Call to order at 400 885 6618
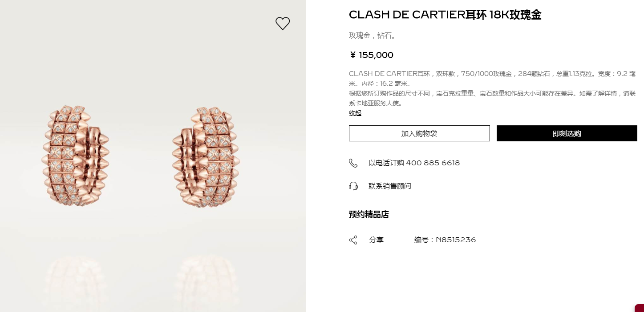The height and width of the screenshot is (312, 644). coord(414,163)
